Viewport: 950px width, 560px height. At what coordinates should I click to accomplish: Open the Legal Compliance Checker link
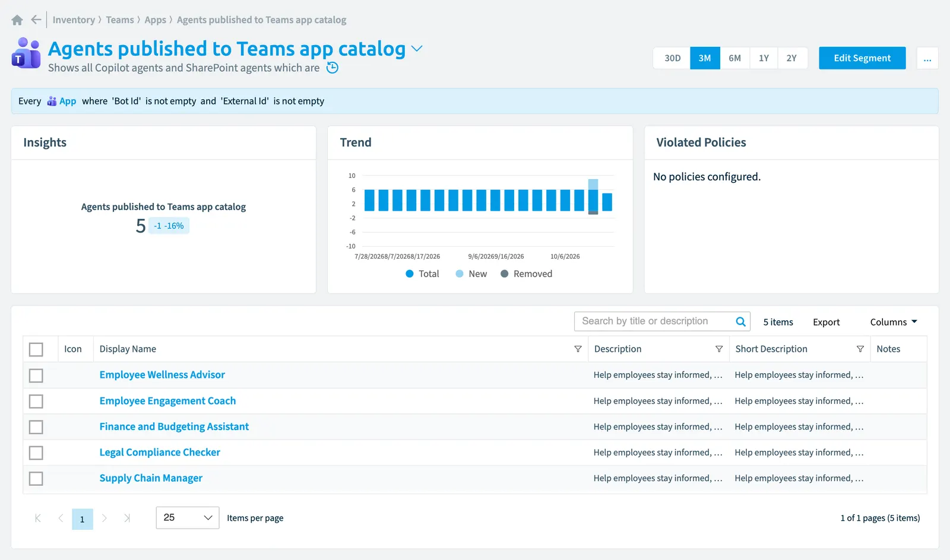coord(160,452)
